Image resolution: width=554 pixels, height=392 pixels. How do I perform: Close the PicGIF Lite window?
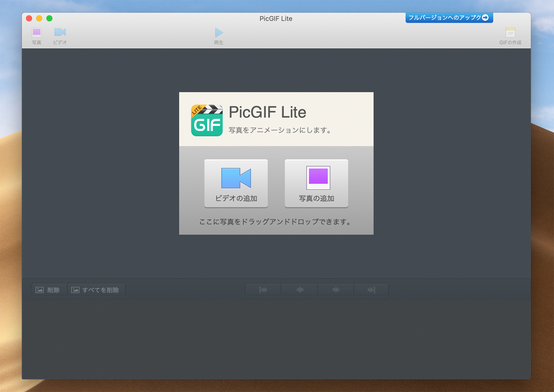coord(29,18)
